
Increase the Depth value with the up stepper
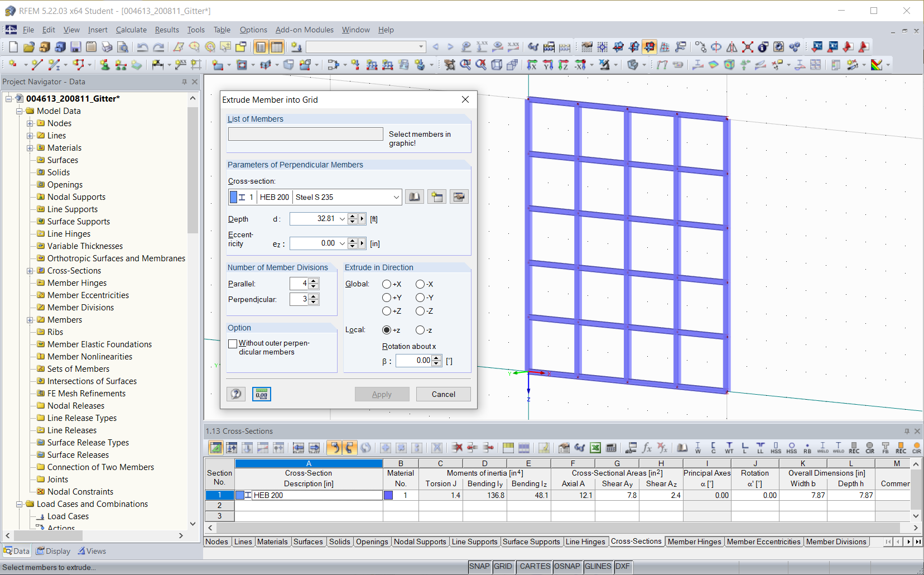pos(352,216)
